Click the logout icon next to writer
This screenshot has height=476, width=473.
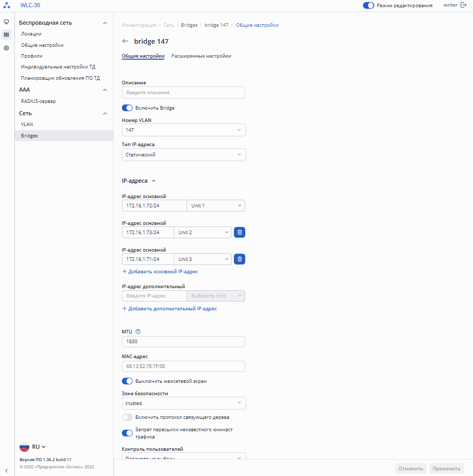pos(464,5)
